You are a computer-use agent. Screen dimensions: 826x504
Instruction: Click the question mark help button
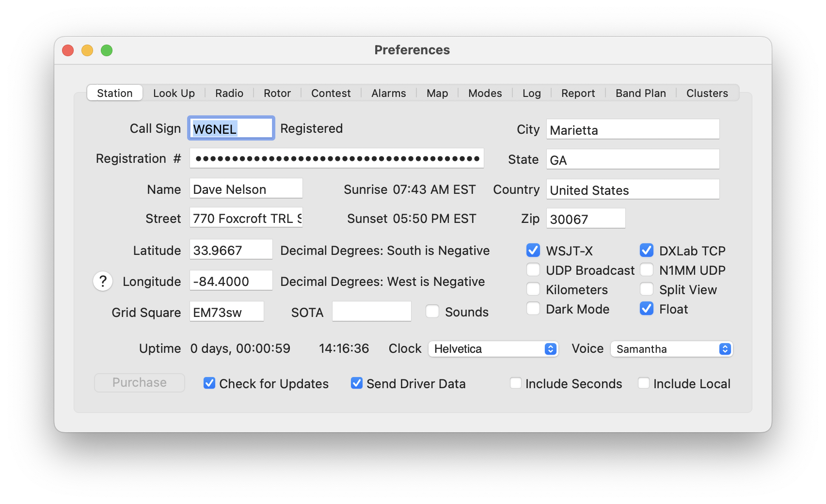point(103,281)
